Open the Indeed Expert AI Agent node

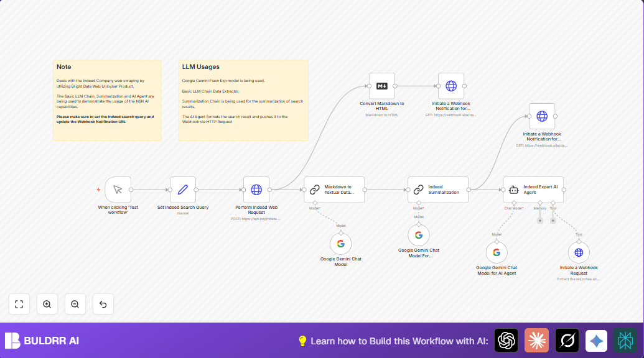[533, 190]
